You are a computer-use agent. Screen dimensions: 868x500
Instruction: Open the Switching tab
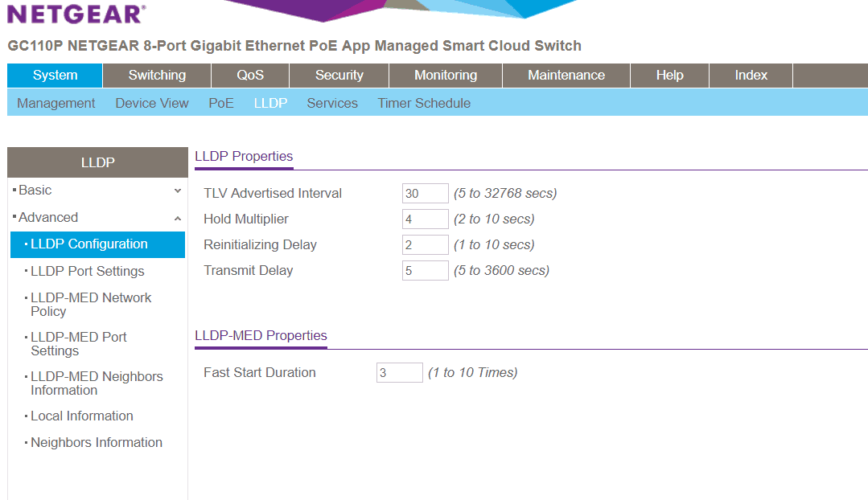[x=157, y=76]
